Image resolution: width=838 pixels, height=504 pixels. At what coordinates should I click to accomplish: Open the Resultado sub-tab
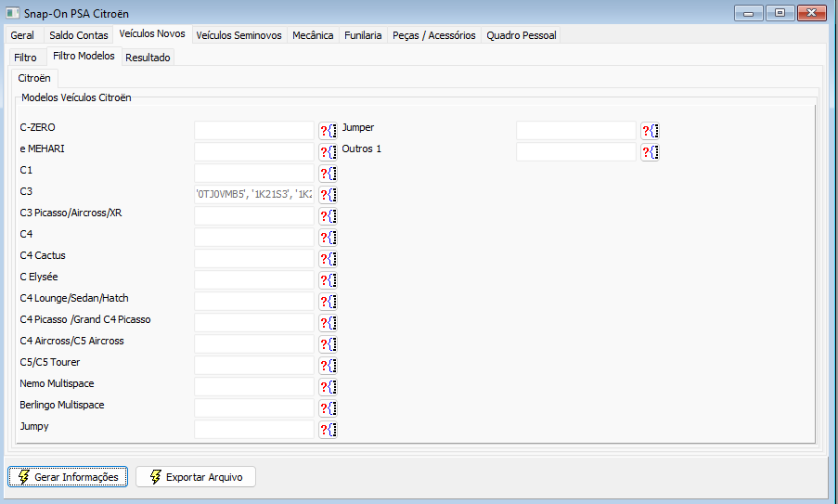point(148,58)
